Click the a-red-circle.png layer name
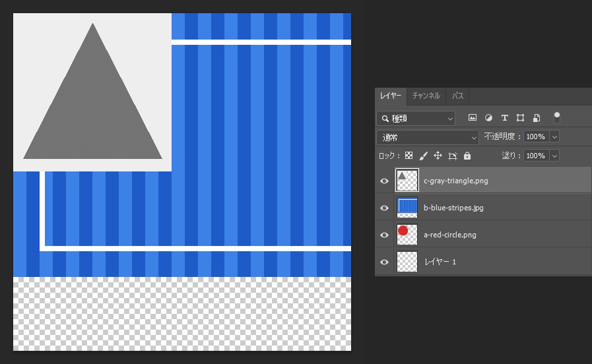This screenshot has height=364, width=592. (x=449, y=235)
